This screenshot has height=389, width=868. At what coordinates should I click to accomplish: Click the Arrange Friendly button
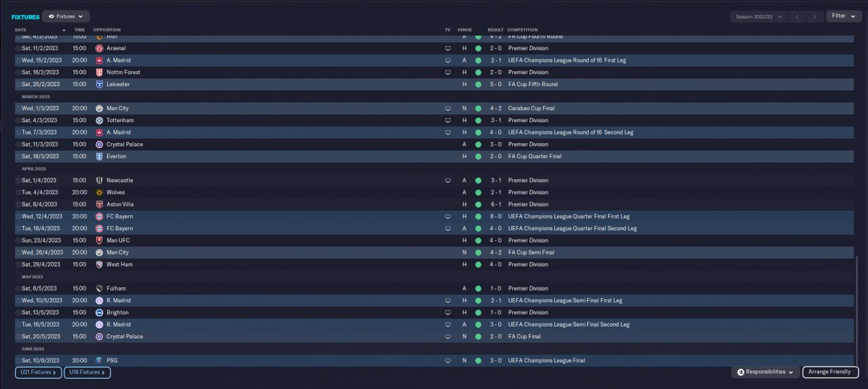(x=831, y=372)
